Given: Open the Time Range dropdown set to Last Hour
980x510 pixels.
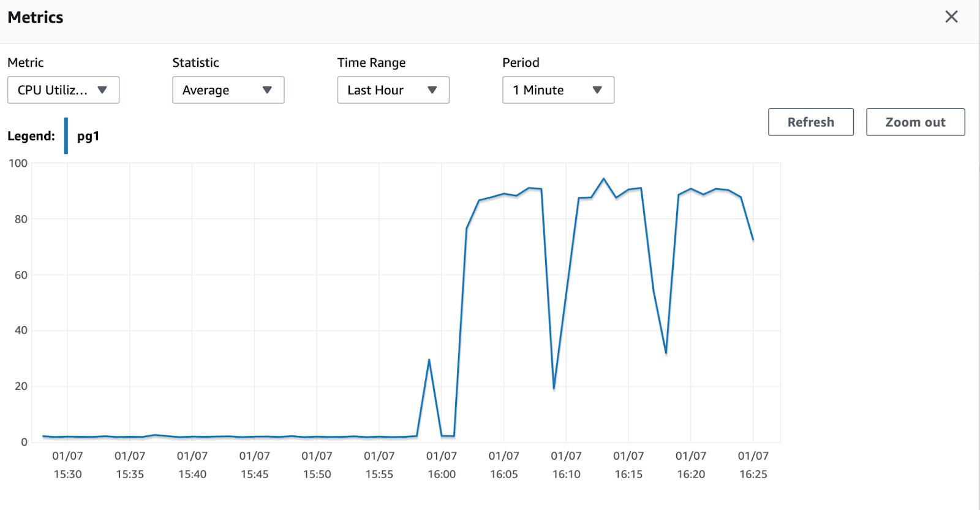Looking at the screenshot, I should pyautogui.click(x=393, y=90).
